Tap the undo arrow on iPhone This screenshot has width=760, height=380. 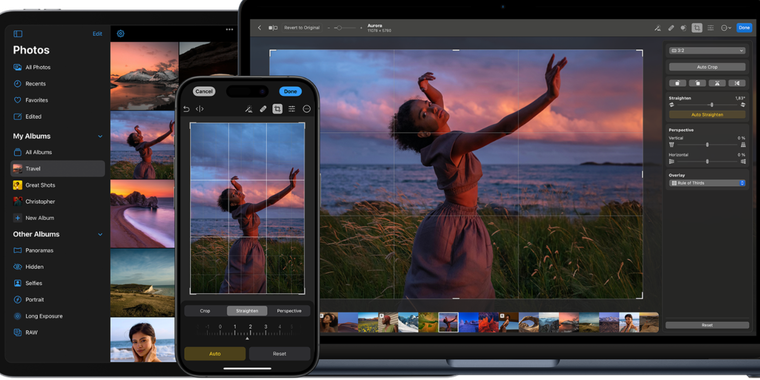tap(186, 109)
